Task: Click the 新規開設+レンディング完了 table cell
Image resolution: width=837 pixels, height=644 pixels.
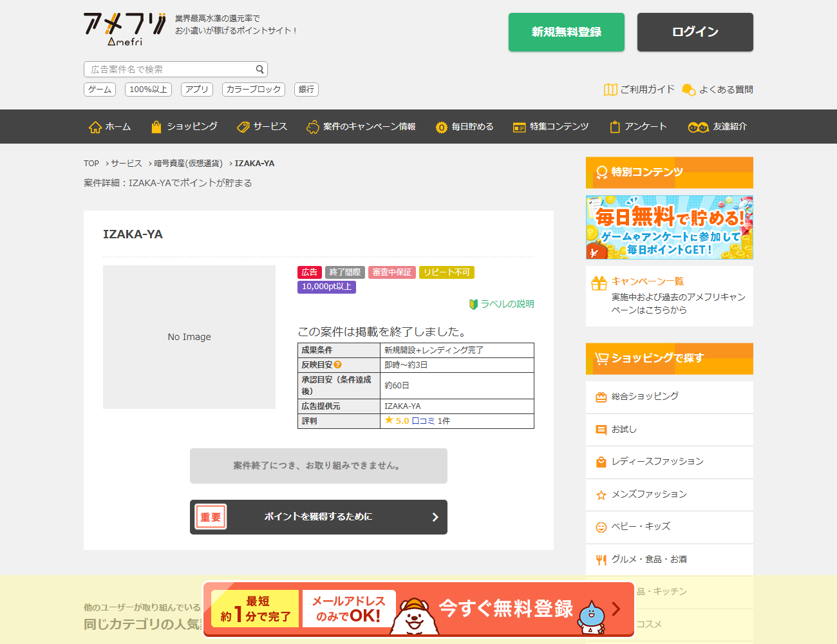Action: pos(457,350)
